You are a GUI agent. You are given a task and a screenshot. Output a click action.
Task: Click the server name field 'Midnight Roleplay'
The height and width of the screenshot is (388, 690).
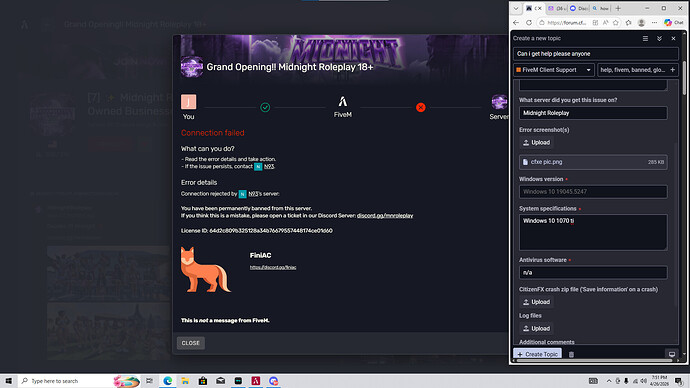coord(593,113)
